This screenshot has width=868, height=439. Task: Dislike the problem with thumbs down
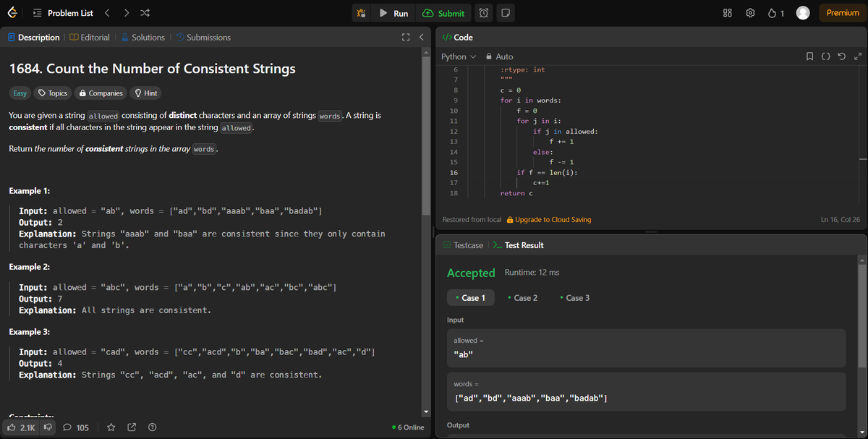click(x=48, y=427)
